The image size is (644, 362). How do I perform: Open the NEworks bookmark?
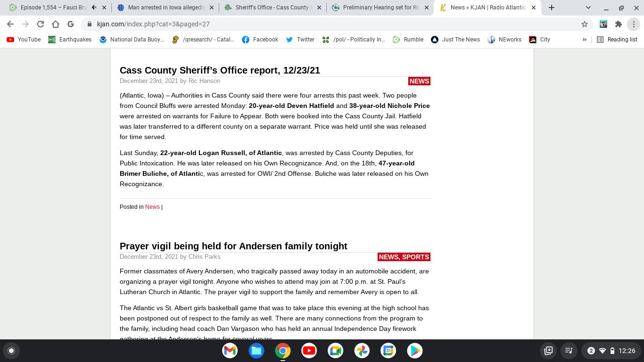505,40
